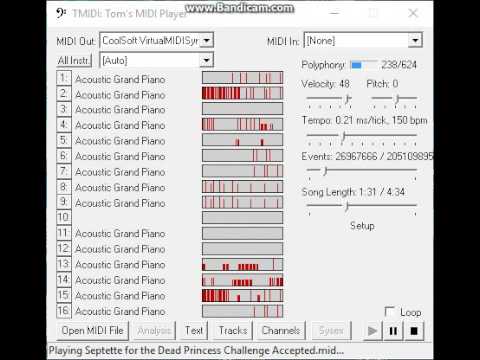Toggle channel 9 number button
This screenshot has width=480, height=360.
64,202
